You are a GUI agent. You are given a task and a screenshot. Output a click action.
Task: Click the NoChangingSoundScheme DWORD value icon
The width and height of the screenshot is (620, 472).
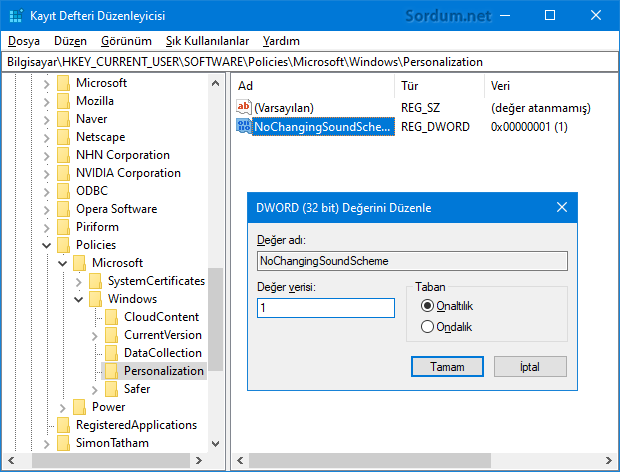pyautogui.click(x=244, y=127)
